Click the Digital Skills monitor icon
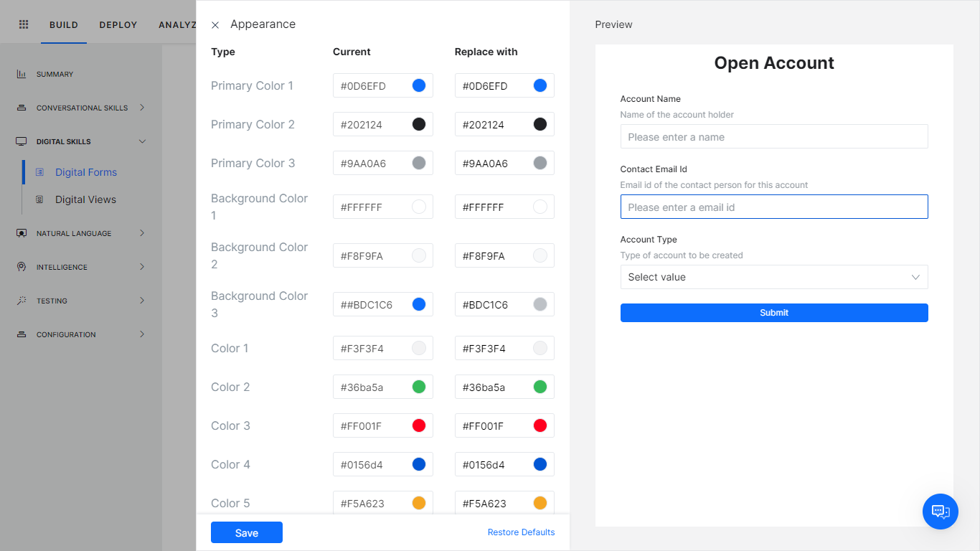The width and height of the screenshot is (980, 551). click(x=20, y=141)
